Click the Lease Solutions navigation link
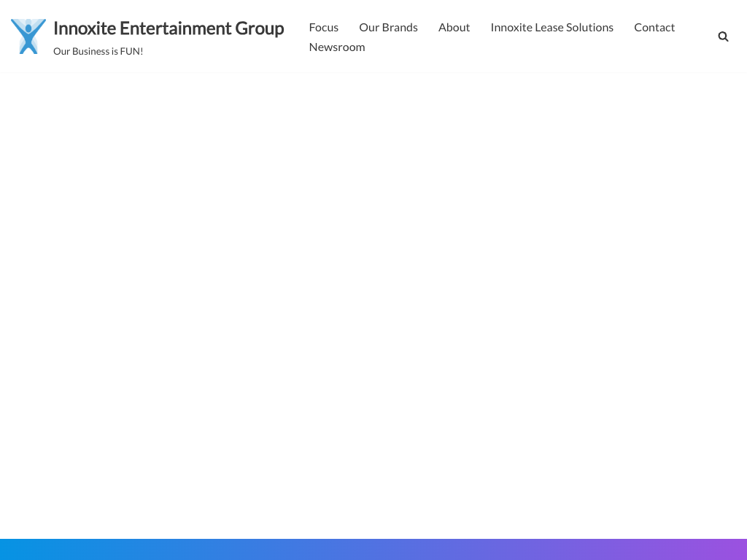 [551, 27]
